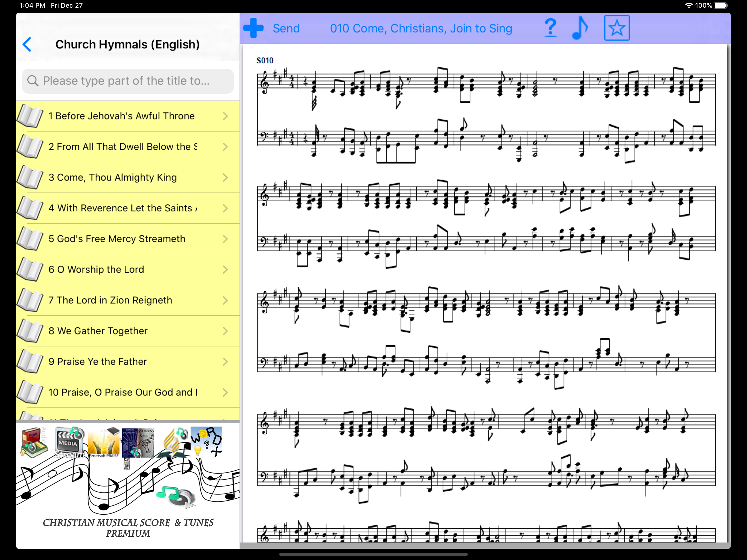Screen dimensions: 747x560
Task: Expand chevron for O Worship the Lord
Action: (x=225, y=270)
